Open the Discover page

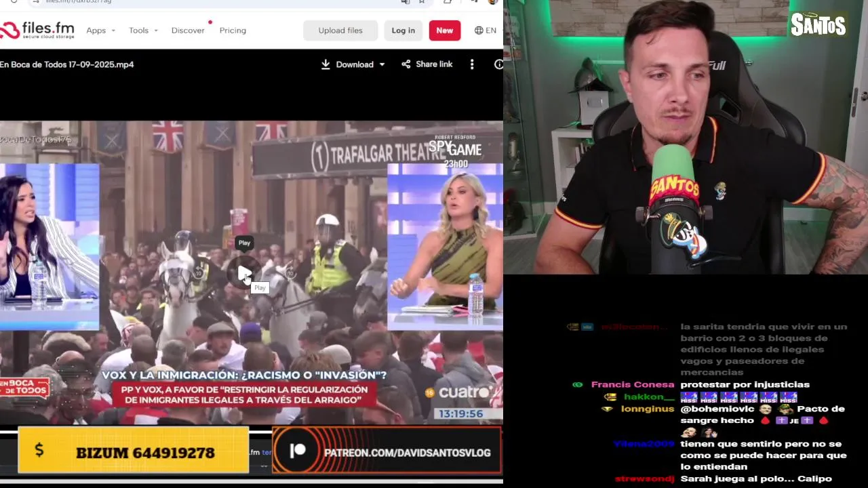pos(188,30)
